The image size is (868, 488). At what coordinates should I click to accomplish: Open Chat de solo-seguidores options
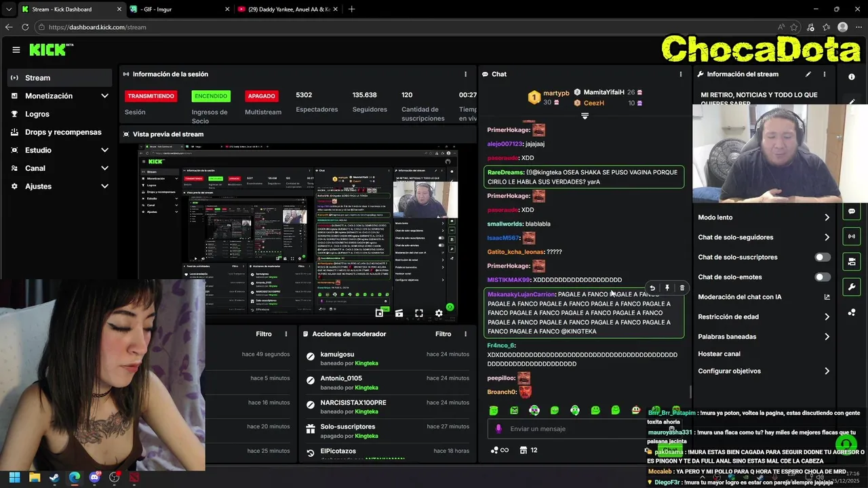pos(764,237)
